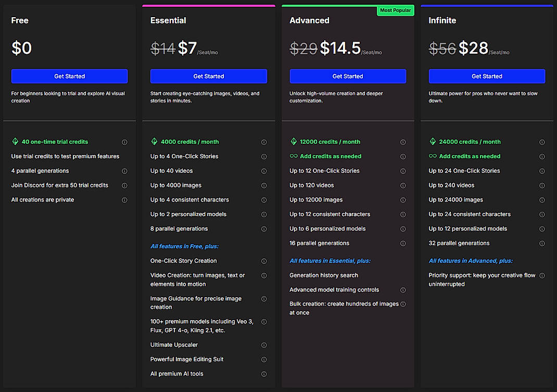The height and width of the screenshot is (392, 557).
Task: Click info icon next to Up to 120 videos
Action: pyautogui.click(x=403, y=185)
